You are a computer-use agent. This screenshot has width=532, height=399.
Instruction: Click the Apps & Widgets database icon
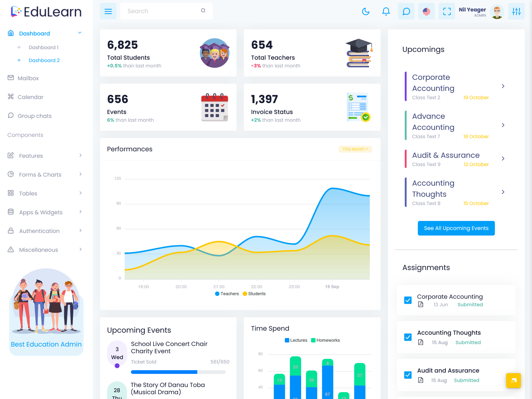(x=11, y=212)
